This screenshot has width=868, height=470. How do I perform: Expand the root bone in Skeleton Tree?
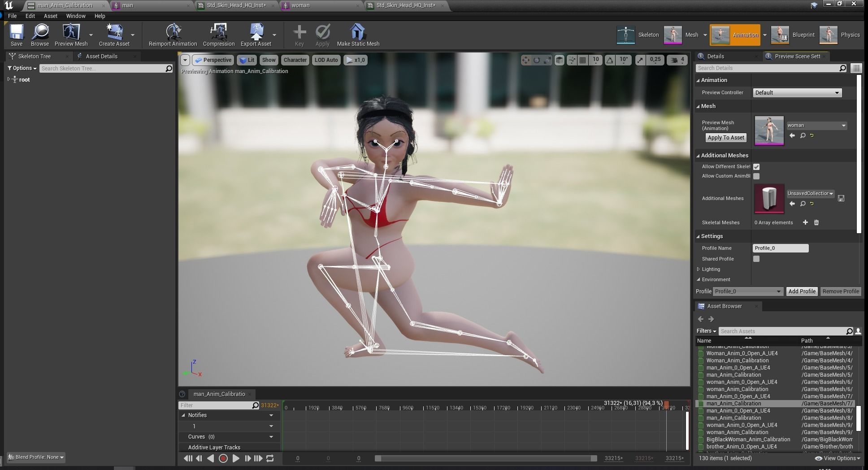(x=9, y=79)
